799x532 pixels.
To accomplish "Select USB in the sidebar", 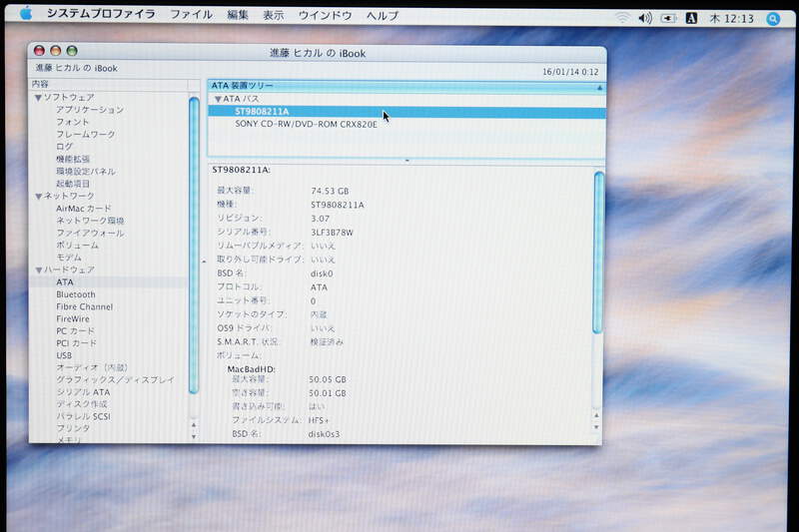I will pos(64,355).
